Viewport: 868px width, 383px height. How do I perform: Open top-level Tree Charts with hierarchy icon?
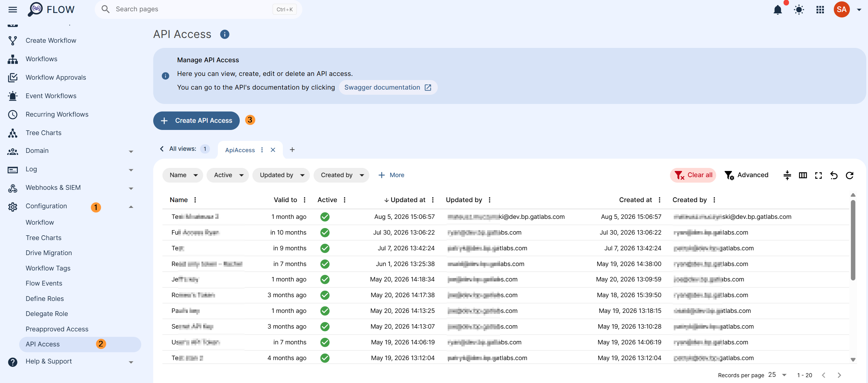(x=43, y=133)
